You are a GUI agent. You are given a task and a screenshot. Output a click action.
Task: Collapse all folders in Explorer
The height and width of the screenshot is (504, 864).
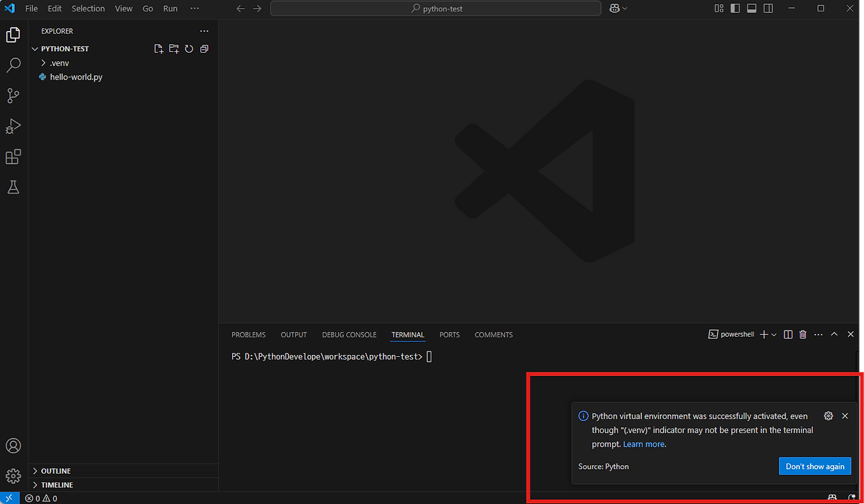click(204, 49)
